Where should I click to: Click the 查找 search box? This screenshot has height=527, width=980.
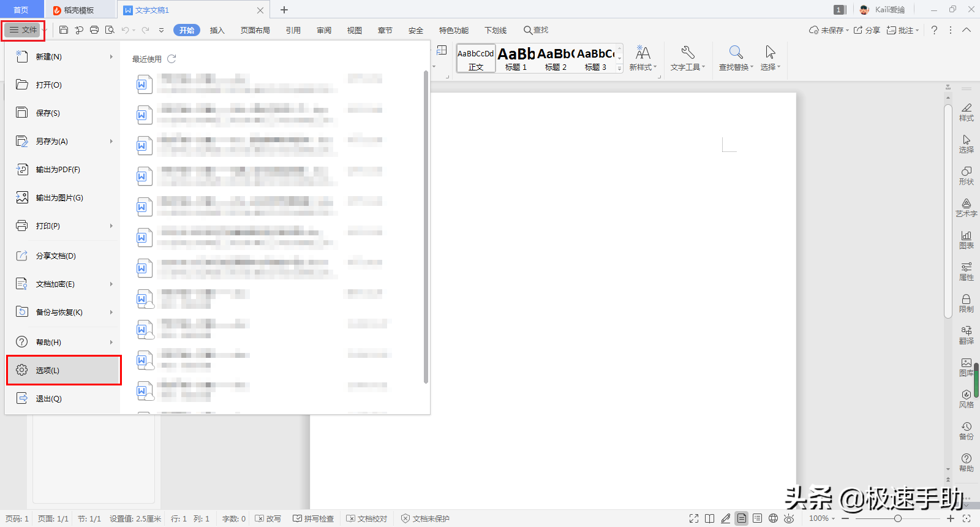click(x=536, y=30)
